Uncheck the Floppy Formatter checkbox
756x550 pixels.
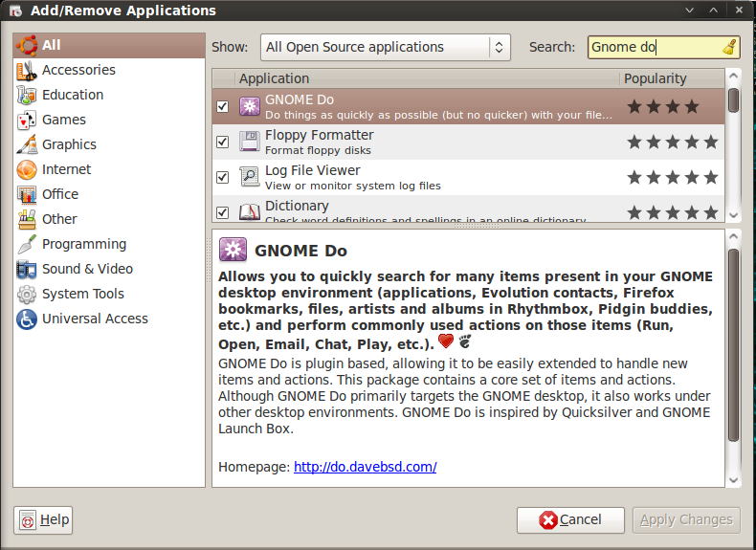[x=222, y=142]
